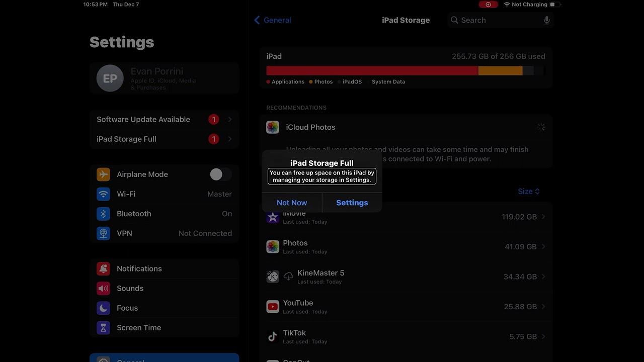Image resolution: width=644 pixels, height=362 pixels.
Task: Tap the microphone dictation icon in search
Action: click(547, 20)
